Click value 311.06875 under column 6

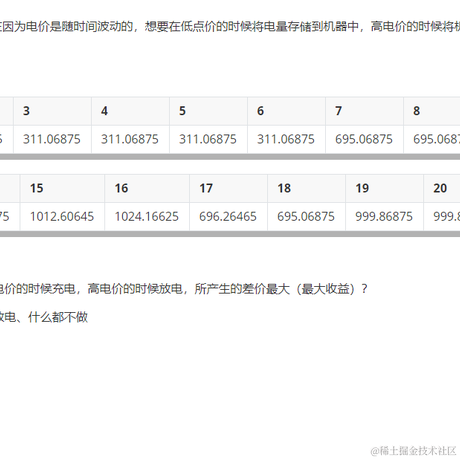click(x=286, y=139)
